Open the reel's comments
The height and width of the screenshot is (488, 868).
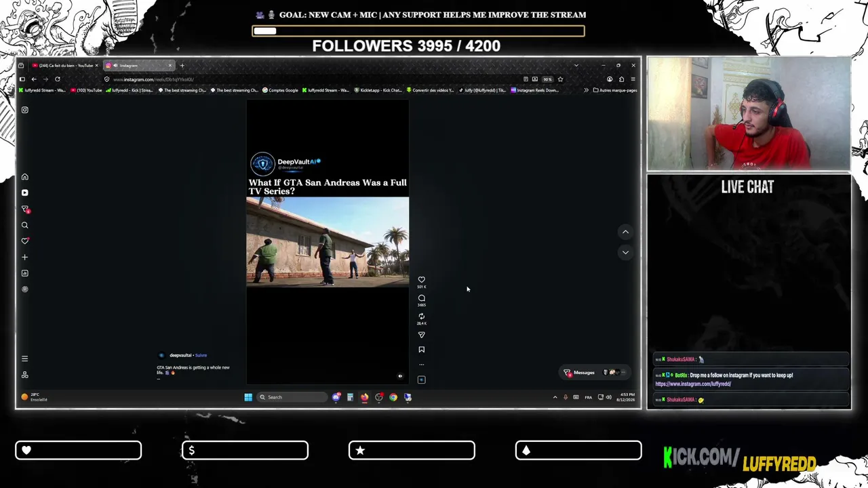pos(421,298)
